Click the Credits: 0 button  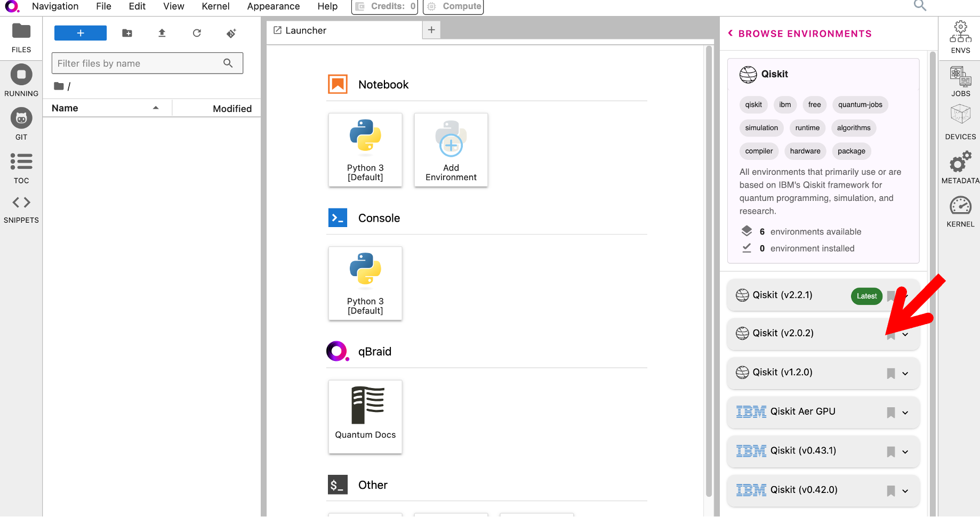pos(385,6)
